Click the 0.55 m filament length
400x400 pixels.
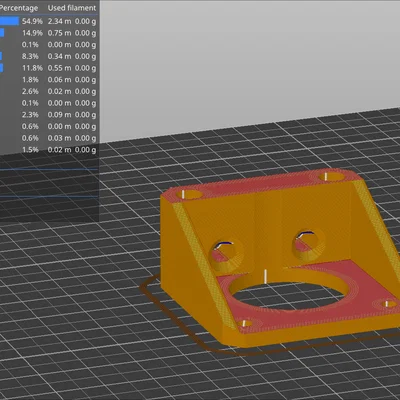click(x=59, y=68)
